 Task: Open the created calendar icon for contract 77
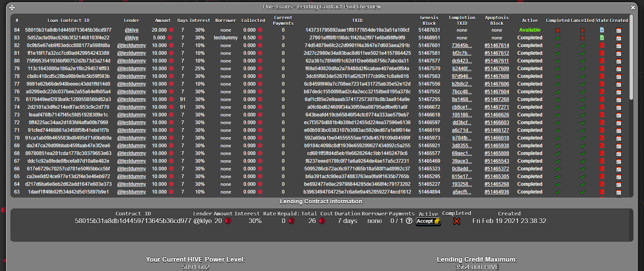[x=618, y=84]
